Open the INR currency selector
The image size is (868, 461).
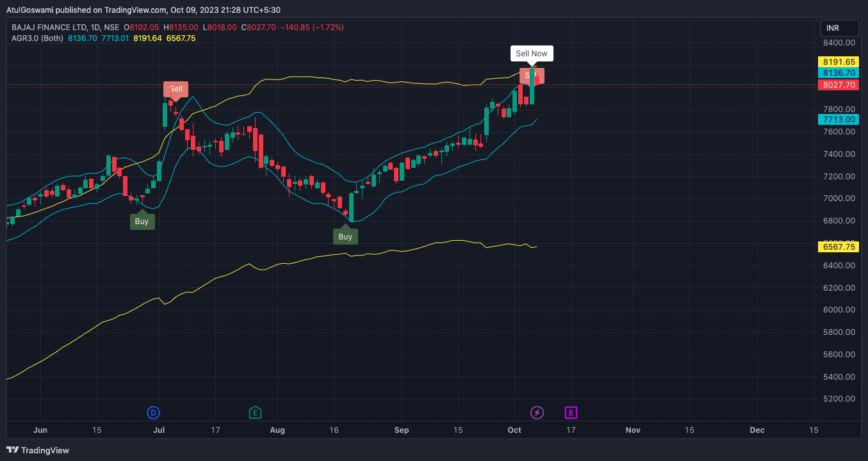839,28
